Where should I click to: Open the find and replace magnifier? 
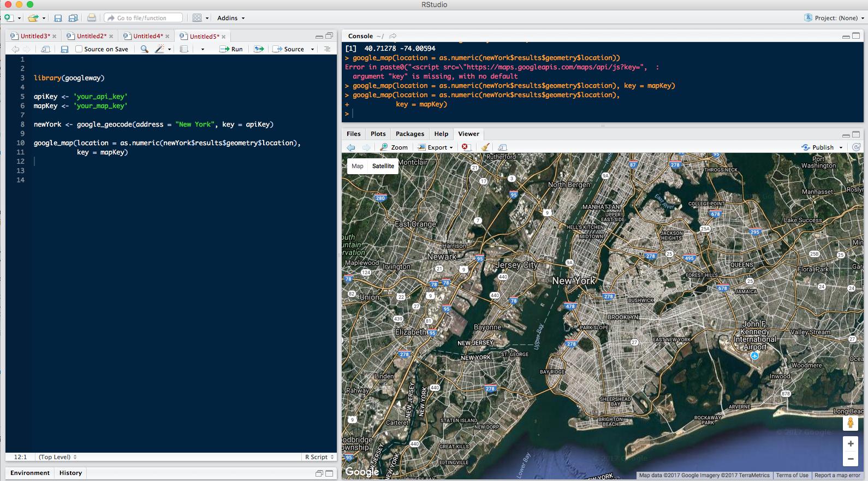(144, 49)
